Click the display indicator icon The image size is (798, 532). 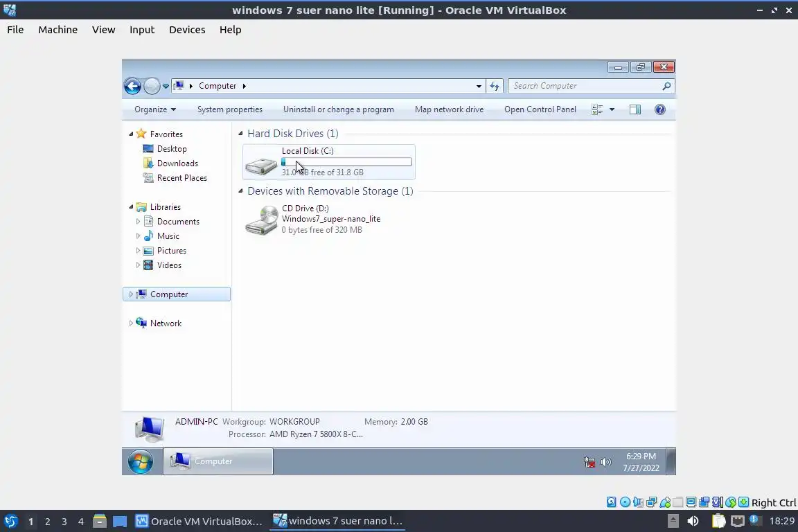[x=691, y=502]
